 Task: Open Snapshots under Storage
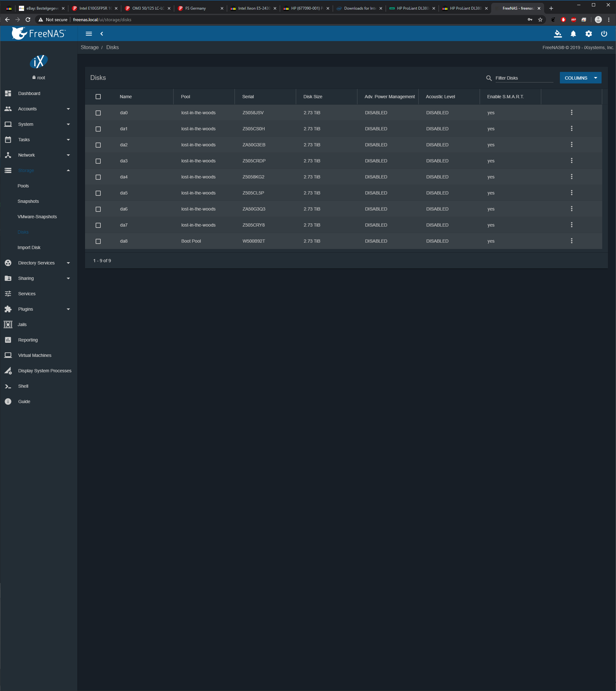point(28,201)
